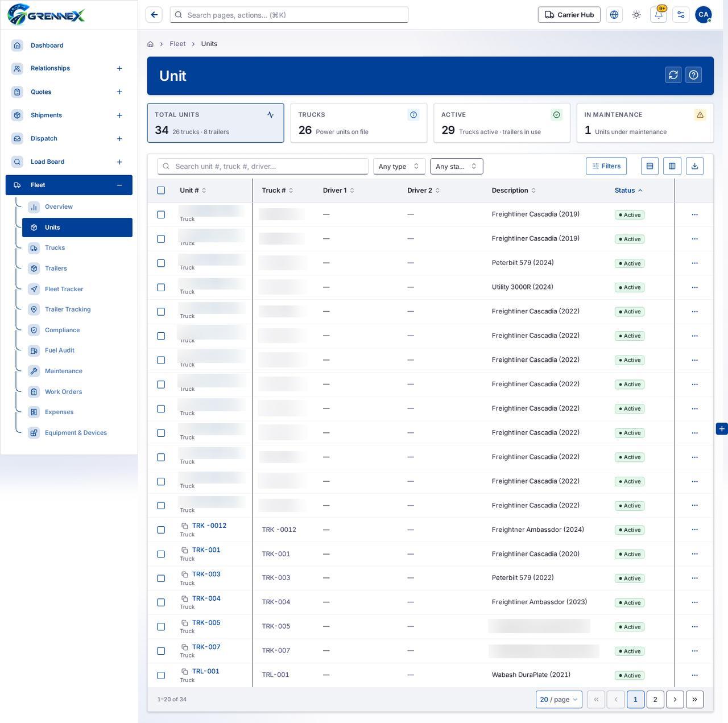Image resolution: width=728 pixels, height=723 pixels.
Task: Open row actions for Wabash DuraPlate row
Action: pyautogui.click(x=694, y=675)
